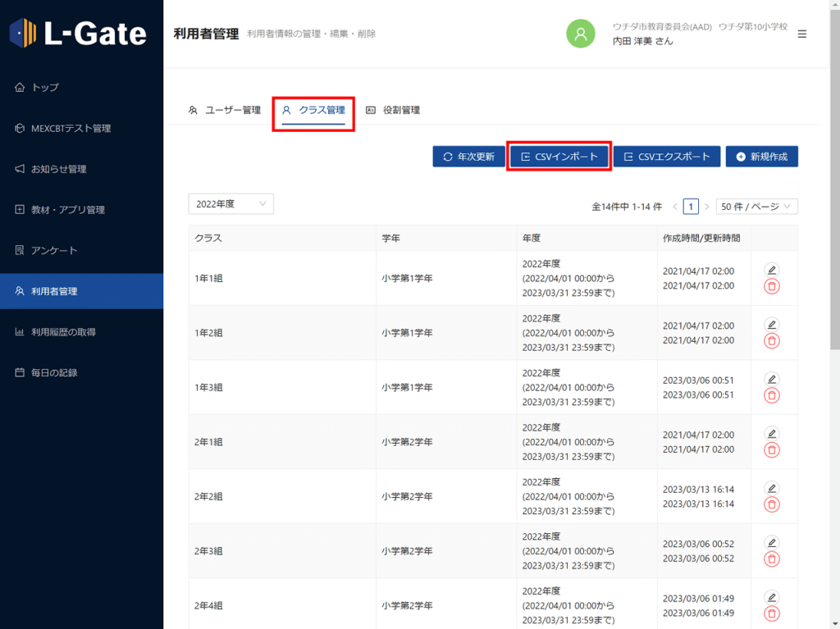The height and width of the screenshot is (629, 840).
Task: Click the L-Gate logo
Action: pyautogui.click(x=79, y=34)
